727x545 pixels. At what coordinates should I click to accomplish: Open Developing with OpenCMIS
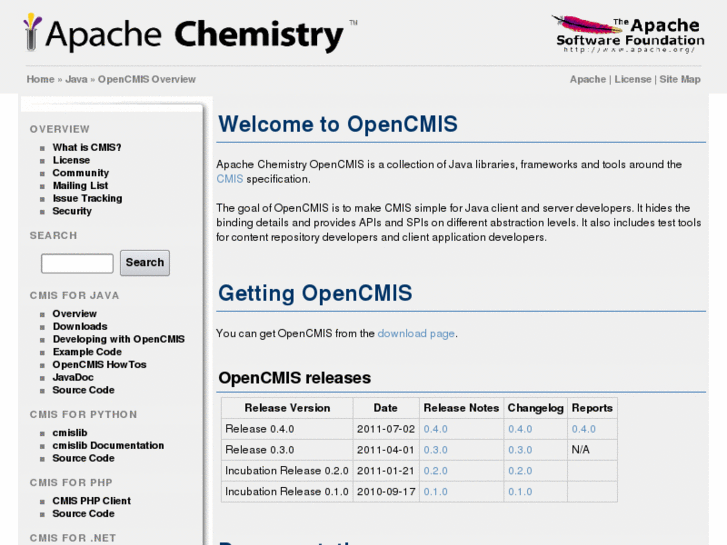pos(118,340)
